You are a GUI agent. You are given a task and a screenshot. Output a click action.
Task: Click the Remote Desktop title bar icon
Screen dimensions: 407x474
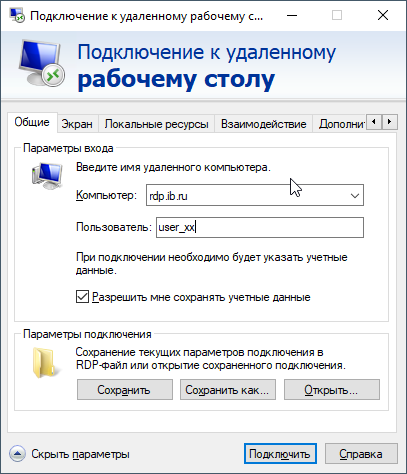(17, 15)
